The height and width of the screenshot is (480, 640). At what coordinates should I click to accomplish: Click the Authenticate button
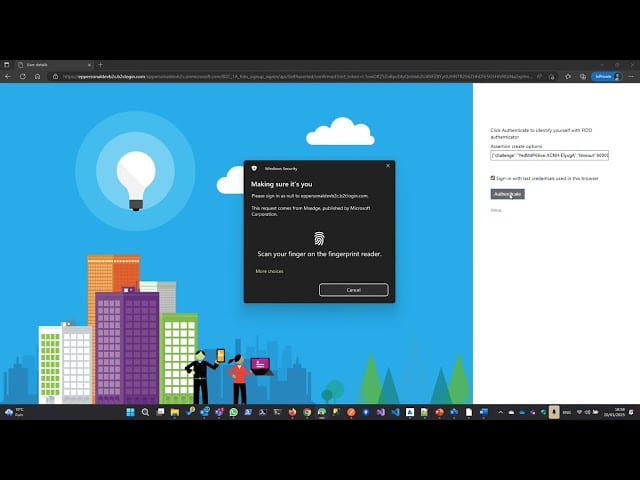pos(507,194)
